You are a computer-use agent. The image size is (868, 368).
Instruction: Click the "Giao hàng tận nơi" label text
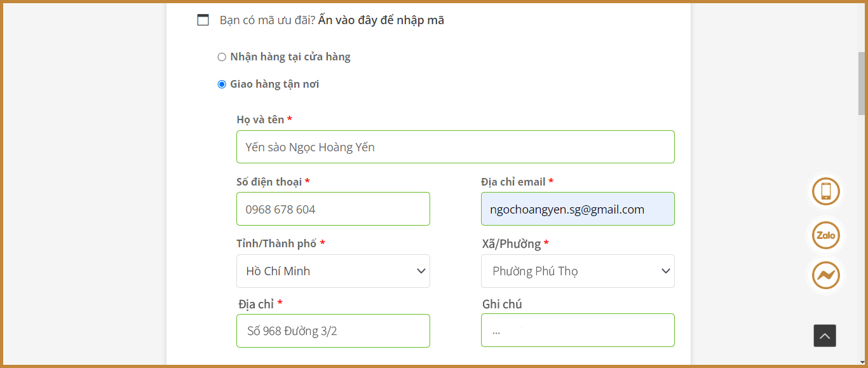click(x=275, y=84)
